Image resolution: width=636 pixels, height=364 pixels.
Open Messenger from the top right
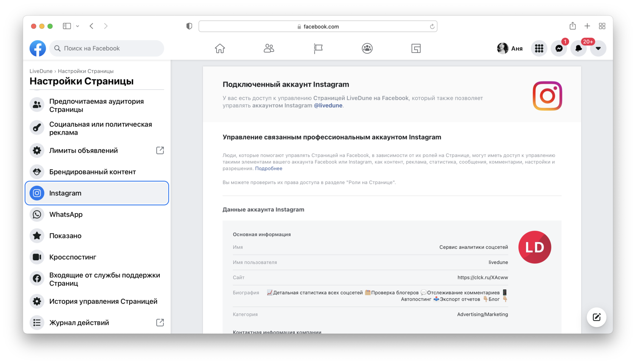click(559, 48)
